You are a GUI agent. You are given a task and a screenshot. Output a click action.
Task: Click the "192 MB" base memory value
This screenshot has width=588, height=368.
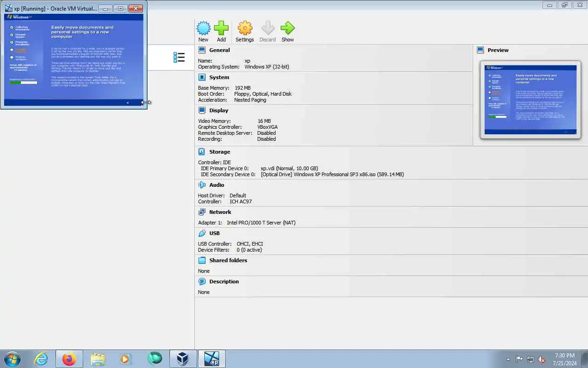tap(243, 88)
